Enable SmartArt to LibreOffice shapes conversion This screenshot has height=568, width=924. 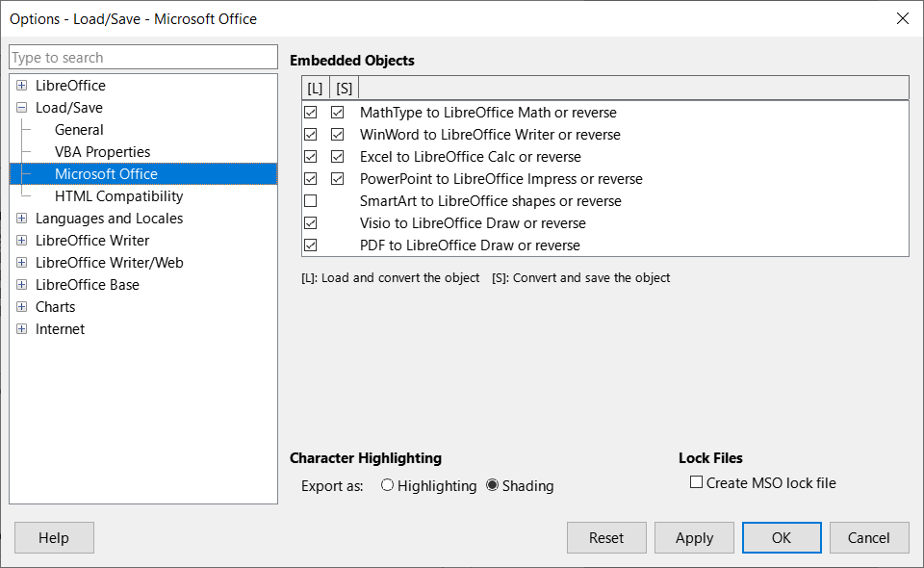(311, 200)
